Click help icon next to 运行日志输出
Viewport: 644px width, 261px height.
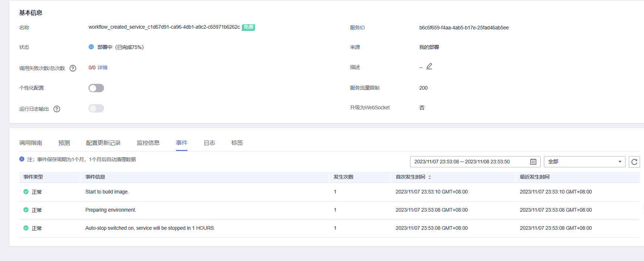57,109
